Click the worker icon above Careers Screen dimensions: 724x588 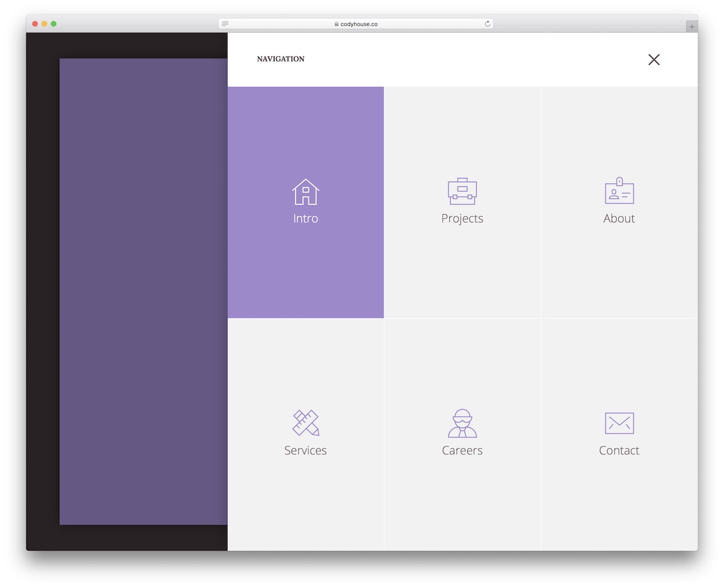(462, 422)
